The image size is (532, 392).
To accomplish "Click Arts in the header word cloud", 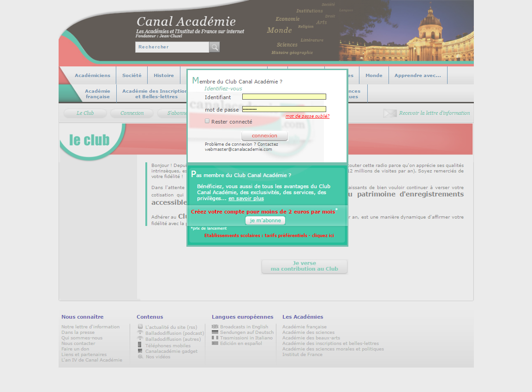I will click(x=322, y=23).
